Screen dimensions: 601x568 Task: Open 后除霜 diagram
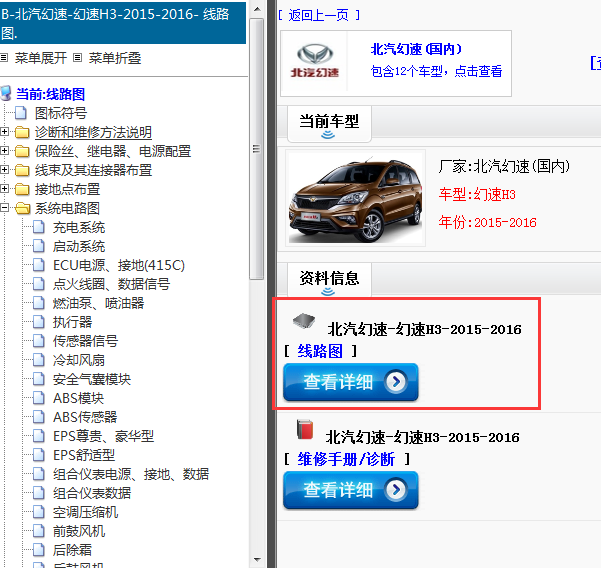[72, 550]
